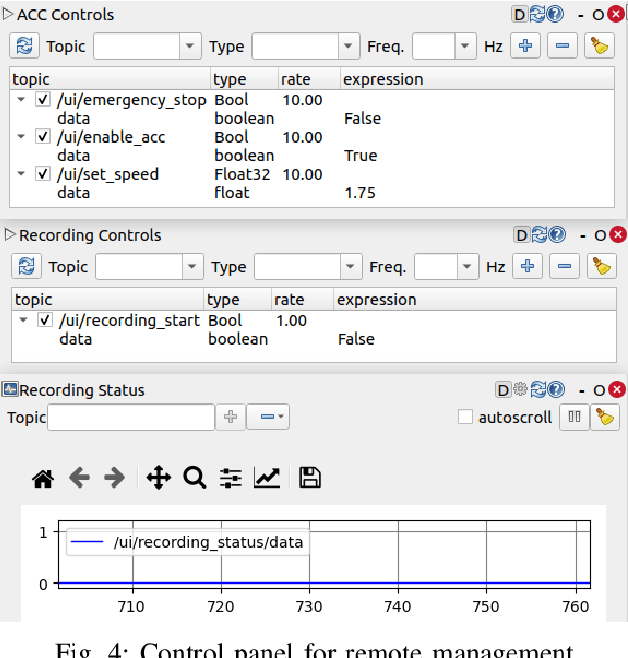Refresh topics in Recording Controls panel
The height and width of the screenshot is (658, 628).
26,266
